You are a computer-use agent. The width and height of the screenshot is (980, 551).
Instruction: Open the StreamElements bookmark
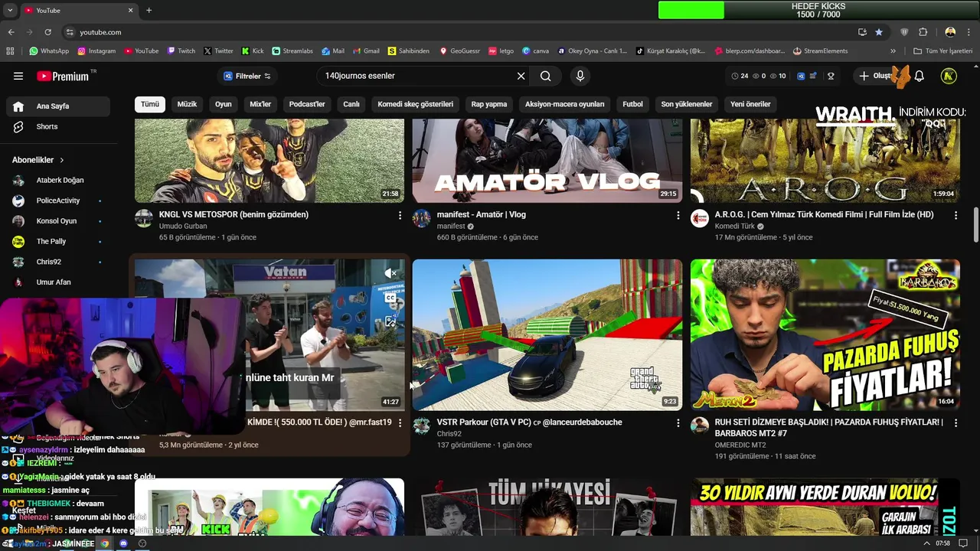click(821, 51)
